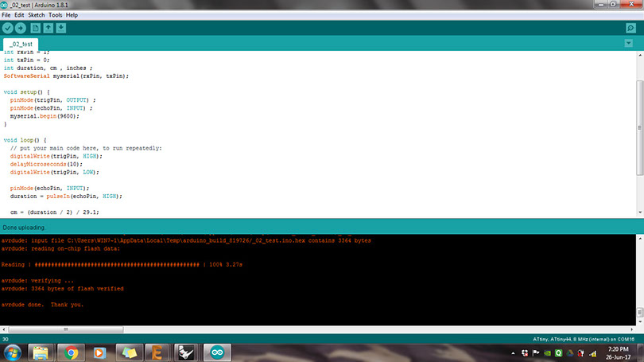The height and width of the screenshot is (362, 644).
Task: Expand the tab options dropdown arrow
Action: (x=628, y=43)
